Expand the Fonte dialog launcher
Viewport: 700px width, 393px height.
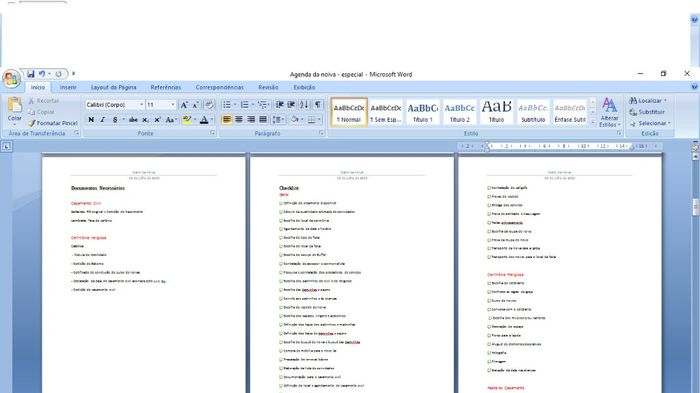(x=212, y=133)
